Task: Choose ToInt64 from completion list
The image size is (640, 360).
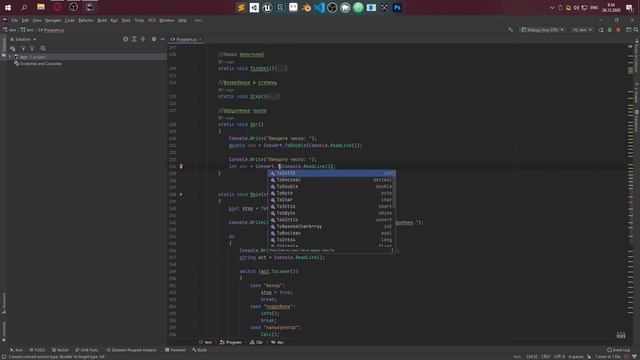Action: tap(331, 240)
